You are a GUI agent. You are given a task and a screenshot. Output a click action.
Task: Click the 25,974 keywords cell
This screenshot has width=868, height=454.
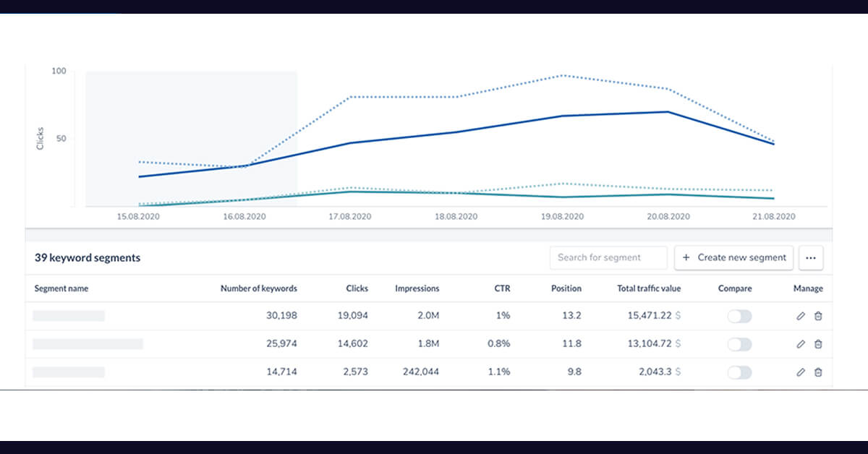tap(282, 344)
